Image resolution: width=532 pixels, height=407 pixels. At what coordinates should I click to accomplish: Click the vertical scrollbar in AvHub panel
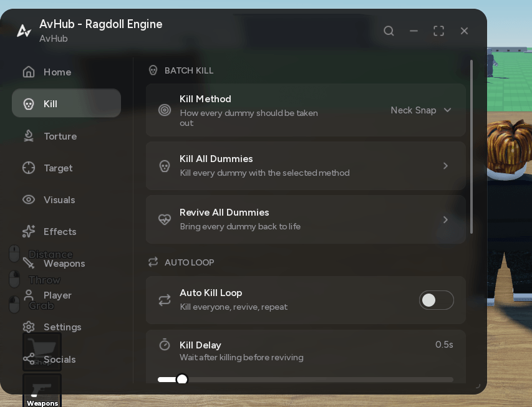pos(472,146)
